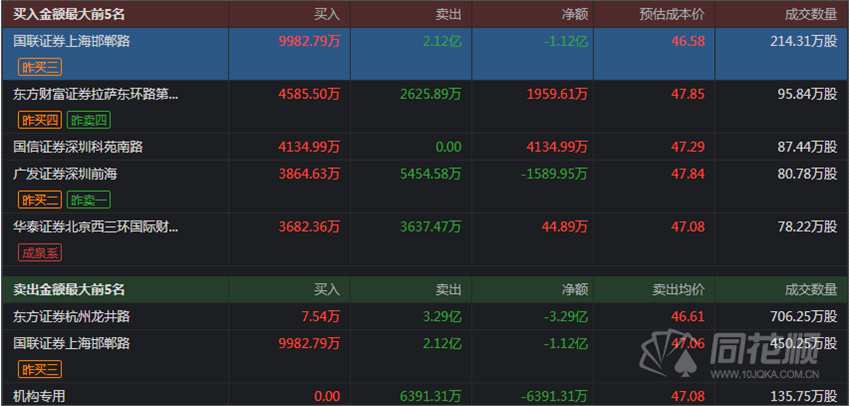
Task: Click the 3864.63万 buy amount
Action: [x=310, y=173]
